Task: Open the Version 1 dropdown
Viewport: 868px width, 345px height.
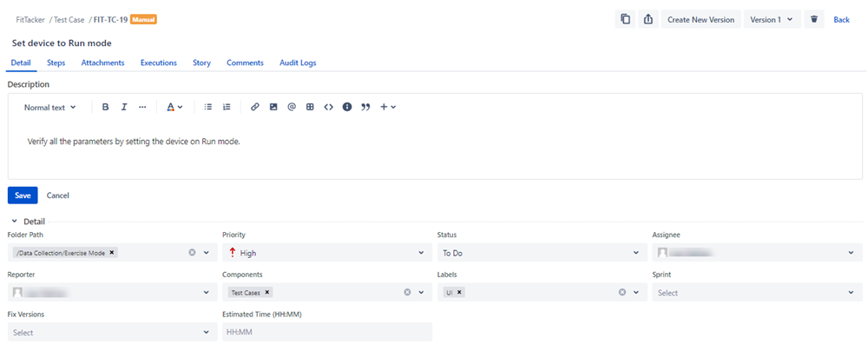Action: pyautogui.click(x=773, y=19)
